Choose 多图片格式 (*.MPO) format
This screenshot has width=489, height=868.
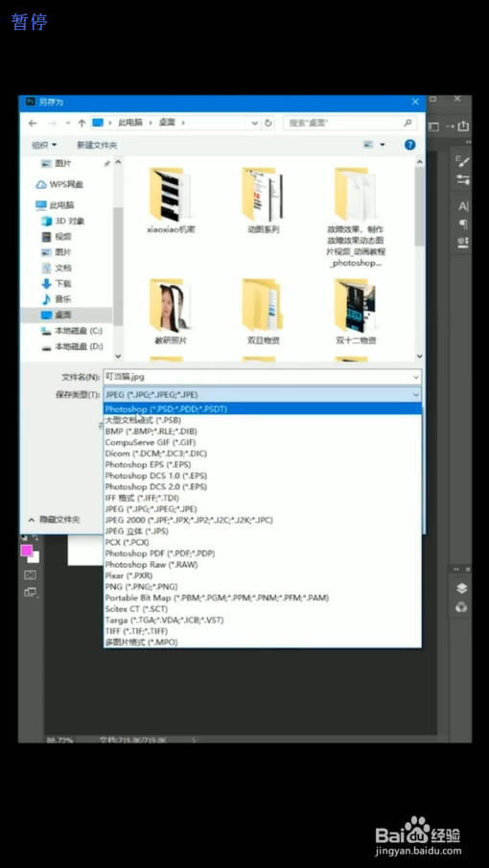(262, 643)
